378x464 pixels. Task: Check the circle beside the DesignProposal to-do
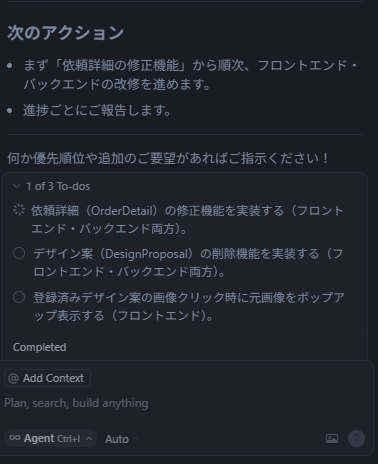(19, 253)
